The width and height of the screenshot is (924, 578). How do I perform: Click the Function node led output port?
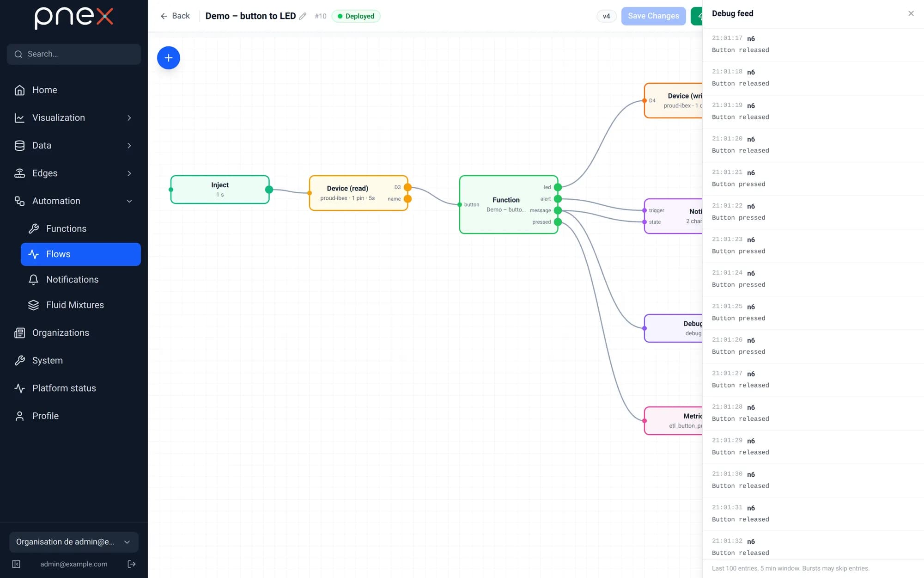coord(558,187)
